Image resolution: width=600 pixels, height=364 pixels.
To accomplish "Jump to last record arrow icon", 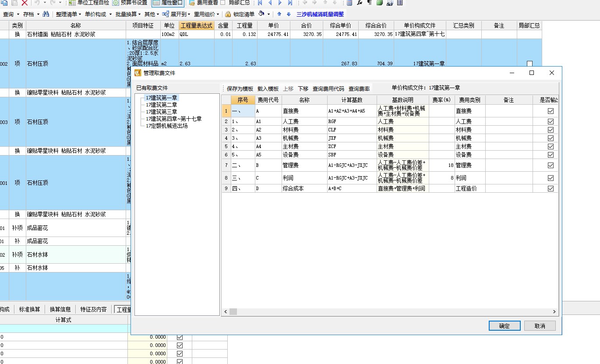I will pyautogui.click(x=290, y=3).
